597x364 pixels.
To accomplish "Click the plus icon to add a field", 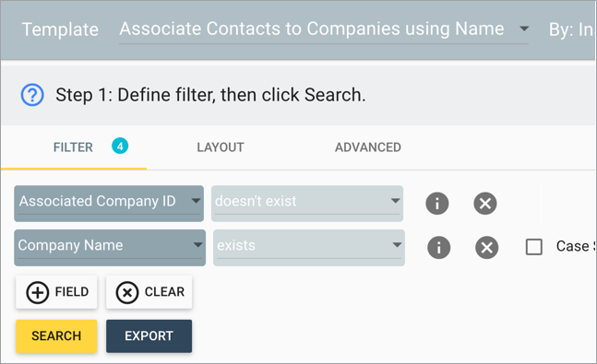I will 37,292.
